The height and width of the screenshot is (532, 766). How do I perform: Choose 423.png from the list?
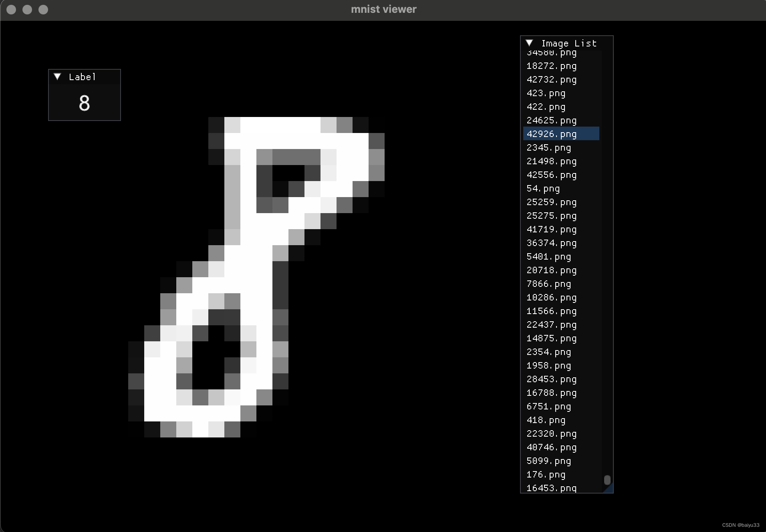561,93
